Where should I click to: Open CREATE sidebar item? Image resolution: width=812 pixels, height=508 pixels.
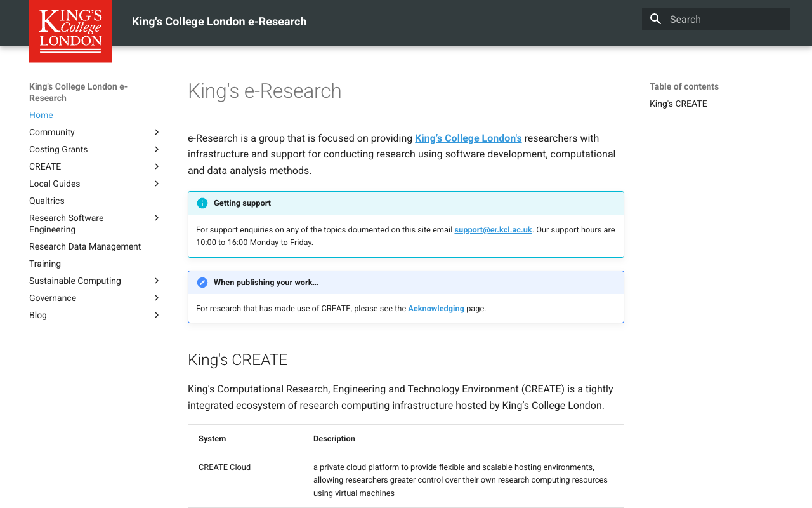(x=45, y=166)
